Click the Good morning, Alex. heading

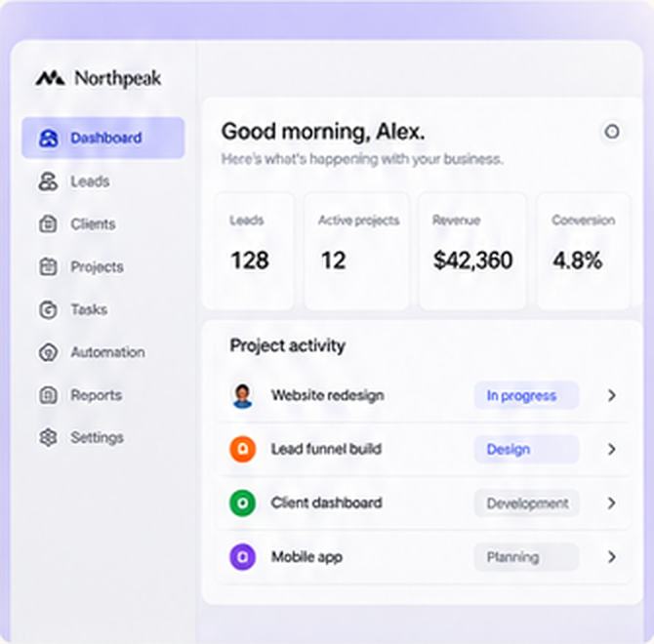(323, 132)
